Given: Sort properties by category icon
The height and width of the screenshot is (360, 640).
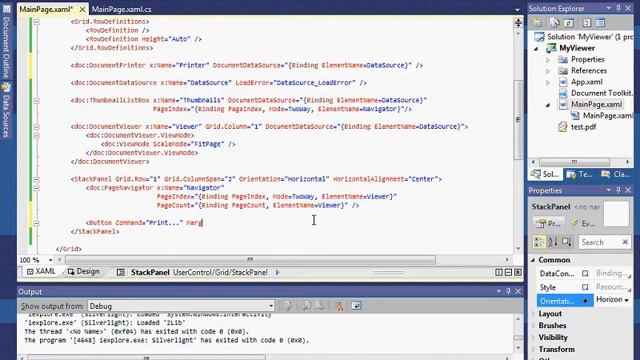Looking at the screenshot, I should (x=539, y=242).
